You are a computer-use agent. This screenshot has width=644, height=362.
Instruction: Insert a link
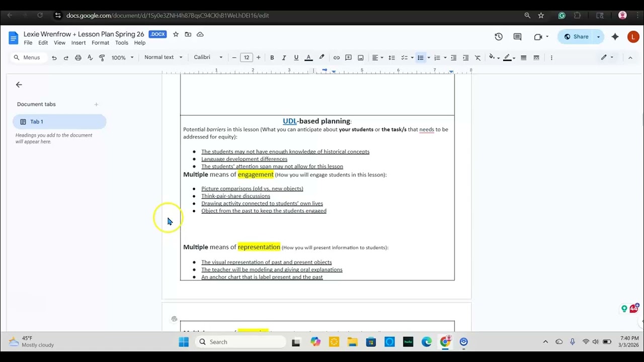pyautogui.click(x=337, y=58)
